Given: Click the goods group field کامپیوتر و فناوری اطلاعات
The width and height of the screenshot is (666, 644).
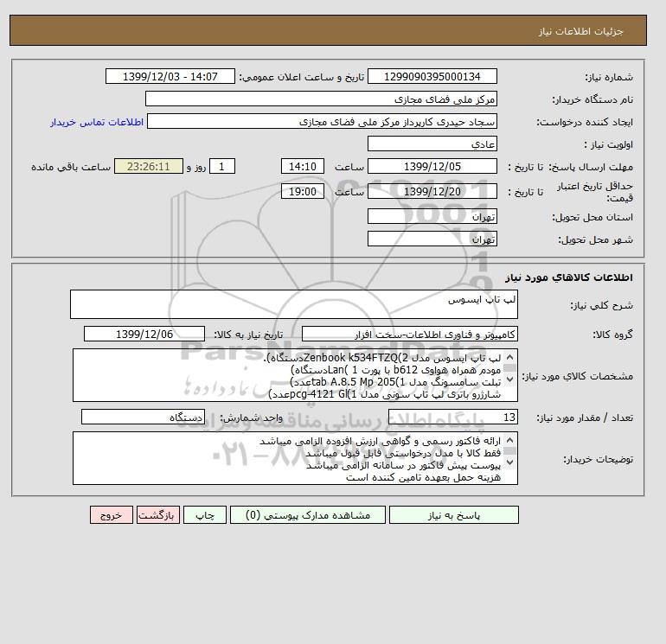Looking at the screenshot, I should coord(409,334).
